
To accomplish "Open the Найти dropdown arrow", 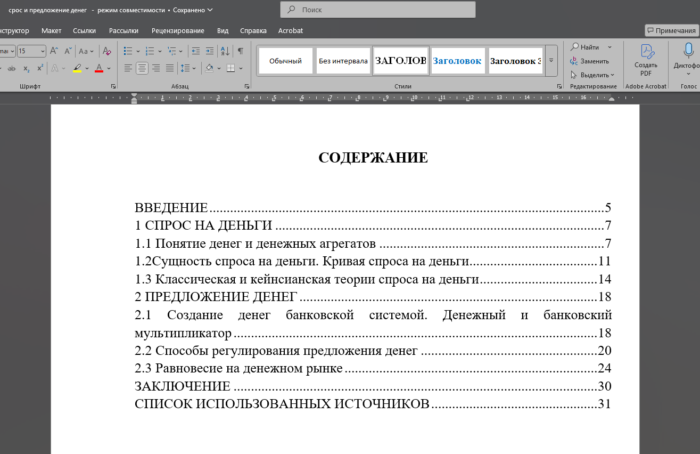I will 610,47.
